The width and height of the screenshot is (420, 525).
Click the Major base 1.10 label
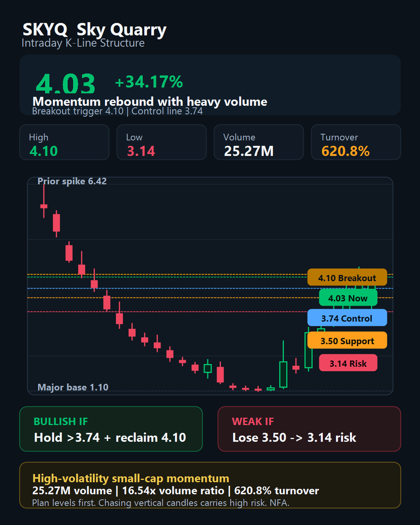click(73, 387)
